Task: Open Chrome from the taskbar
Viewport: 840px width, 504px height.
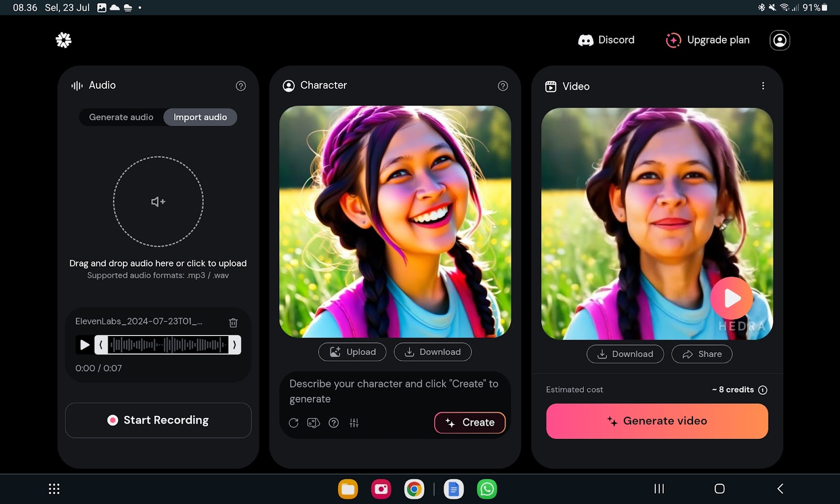Action: (414, 489)
